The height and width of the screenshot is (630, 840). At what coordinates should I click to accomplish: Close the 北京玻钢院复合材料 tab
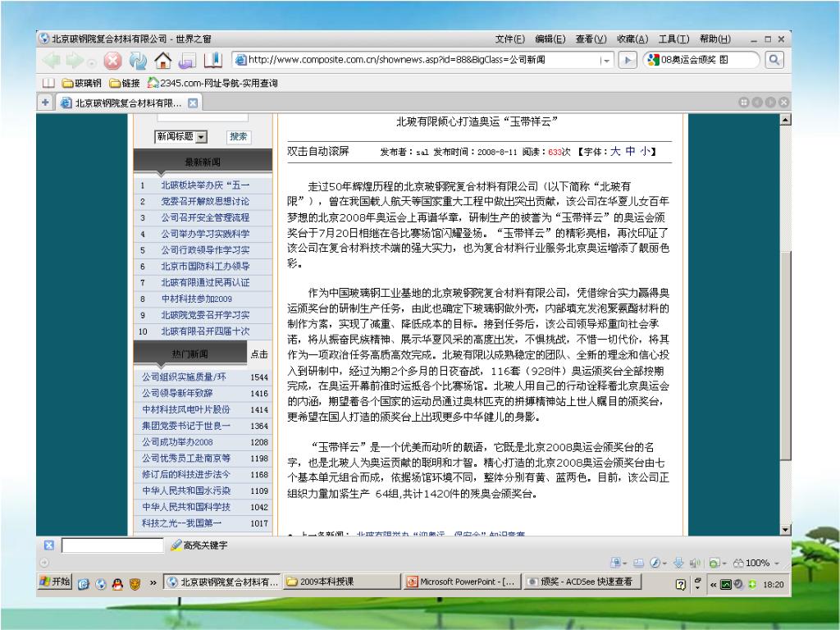pyautogui.click(x=193, y=103)
